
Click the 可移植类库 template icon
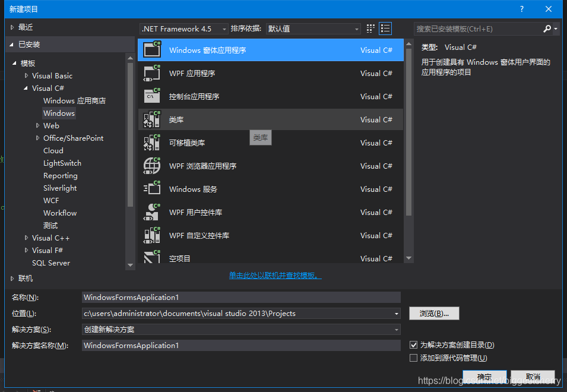point(152,143)
